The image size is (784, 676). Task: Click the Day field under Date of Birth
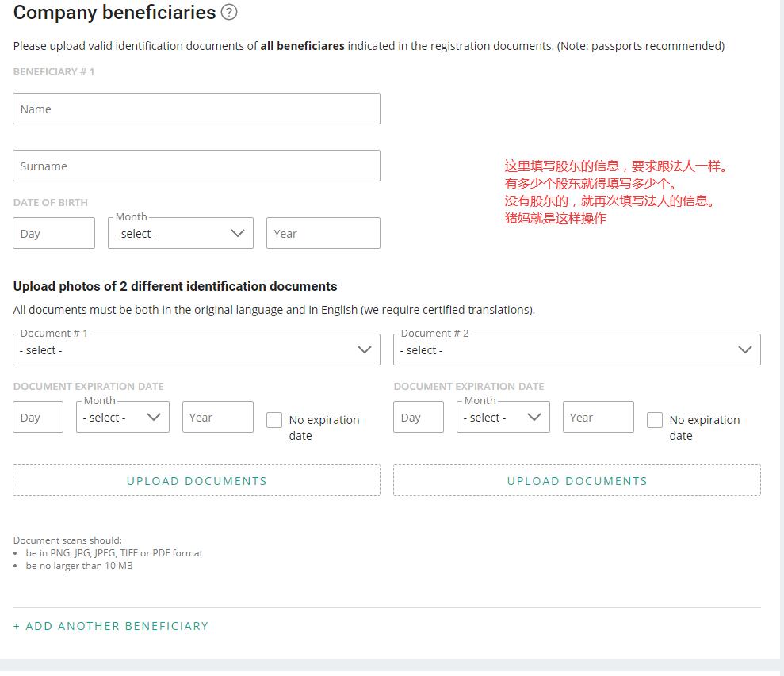tap(53, 232)
